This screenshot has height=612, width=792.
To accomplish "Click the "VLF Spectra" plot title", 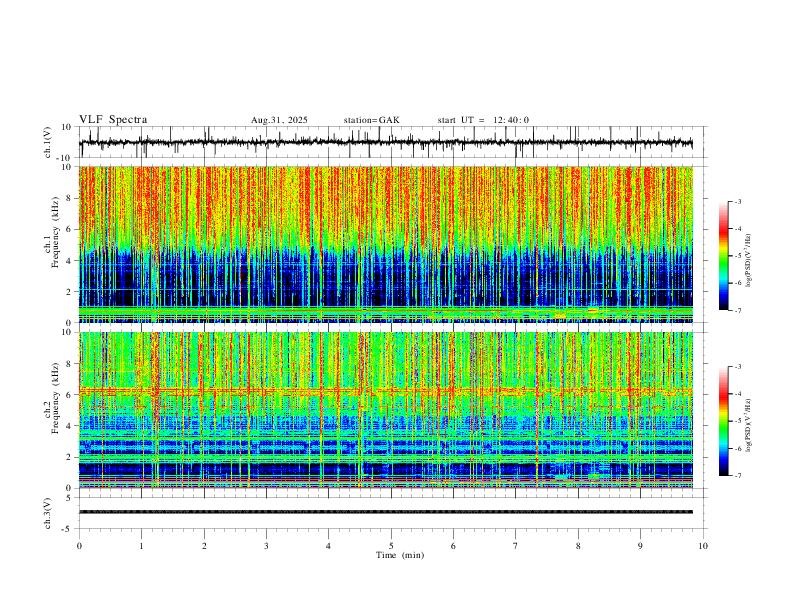I will (113, 120).
